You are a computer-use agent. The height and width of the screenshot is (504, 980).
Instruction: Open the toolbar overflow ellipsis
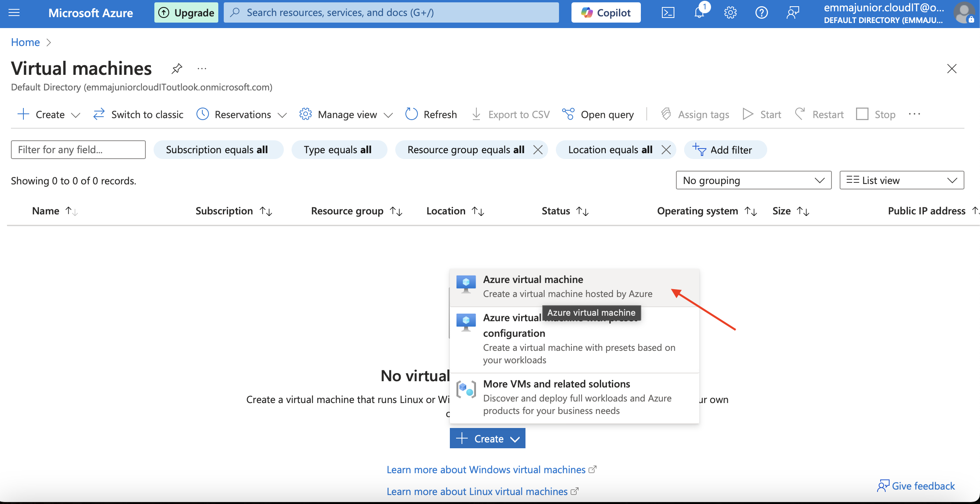click(x=914, y=114)
